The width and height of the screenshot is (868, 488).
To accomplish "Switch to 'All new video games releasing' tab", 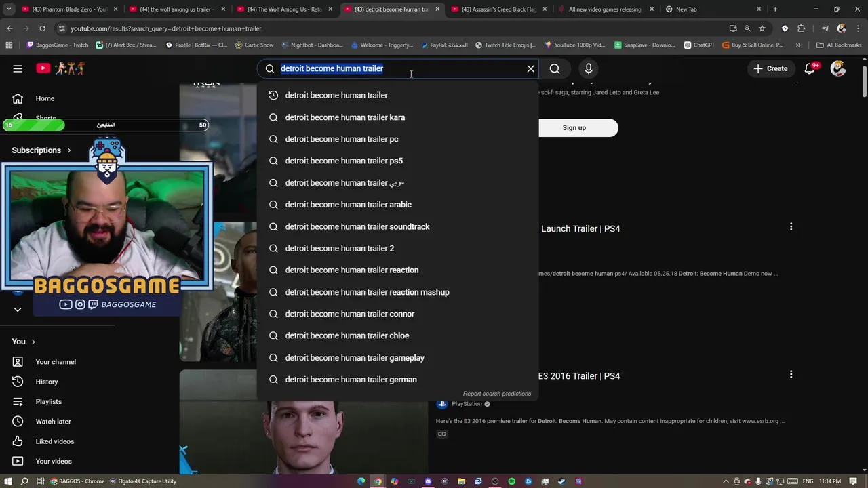I will point(604,9).
